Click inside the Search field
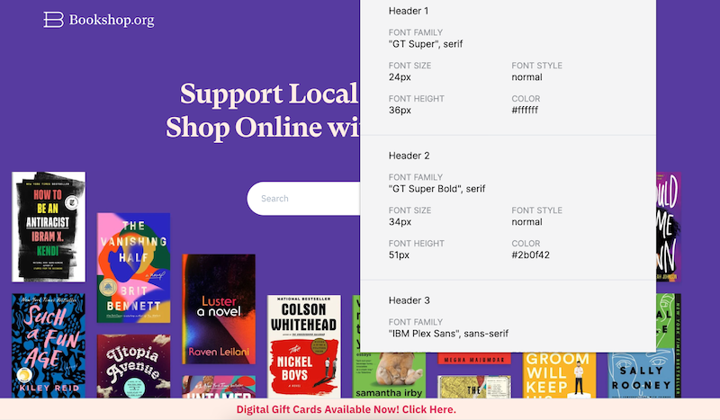The width and height of the screenshot is (720, 420). [x=304, y=198]
